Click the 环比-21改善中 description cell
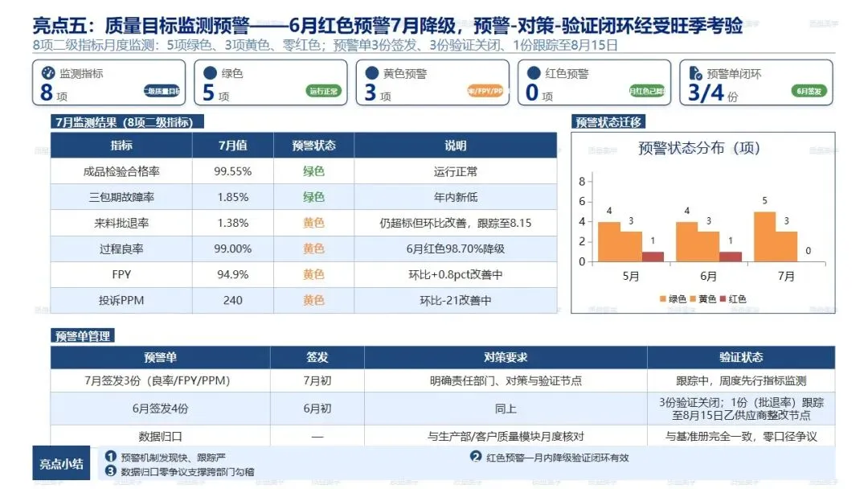 (456, 300)
